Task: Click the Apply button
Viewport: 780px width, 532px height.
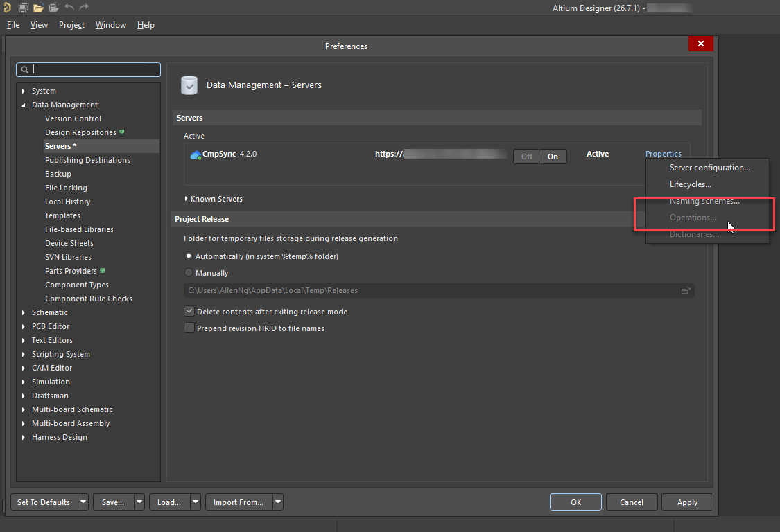Action: point(687,502)
